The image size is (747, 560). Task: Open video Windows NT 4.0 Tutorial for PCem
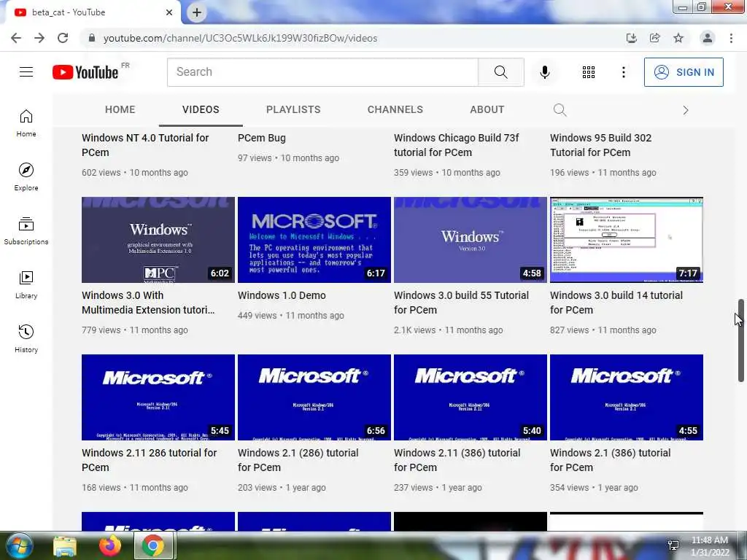(x=145, y=145)
